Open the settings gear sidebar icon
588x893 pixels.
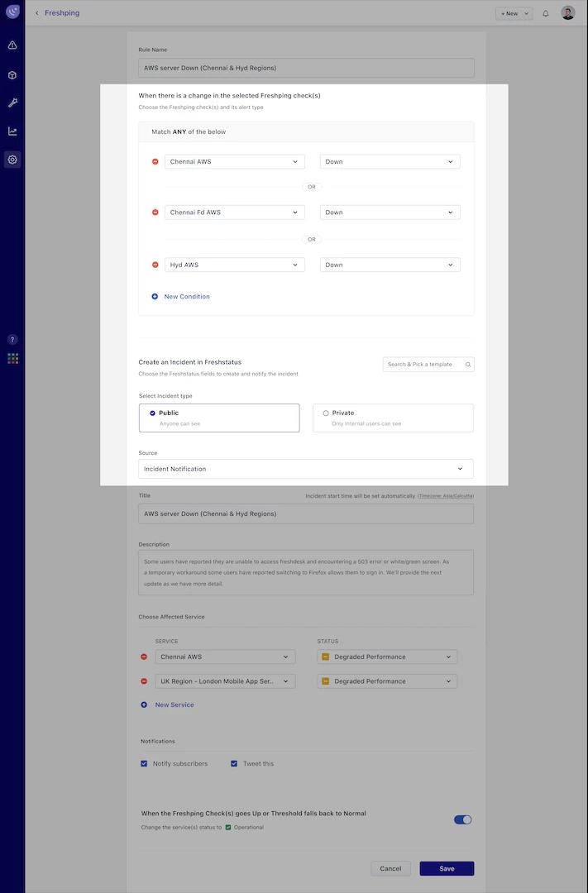[12, 160]
